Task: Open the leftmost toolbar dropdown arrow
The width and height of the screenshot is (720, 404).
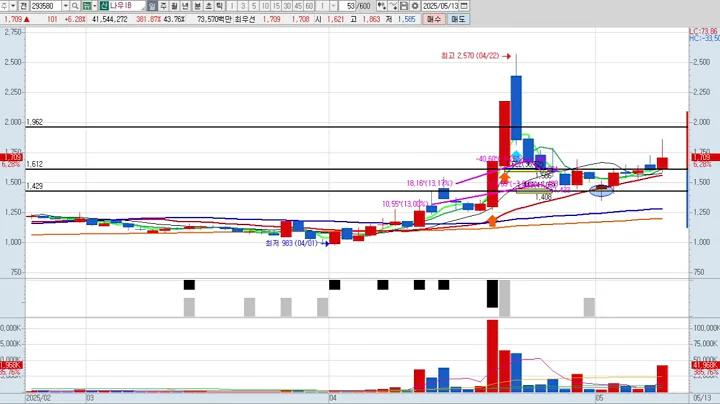Action: click(13, 6)
